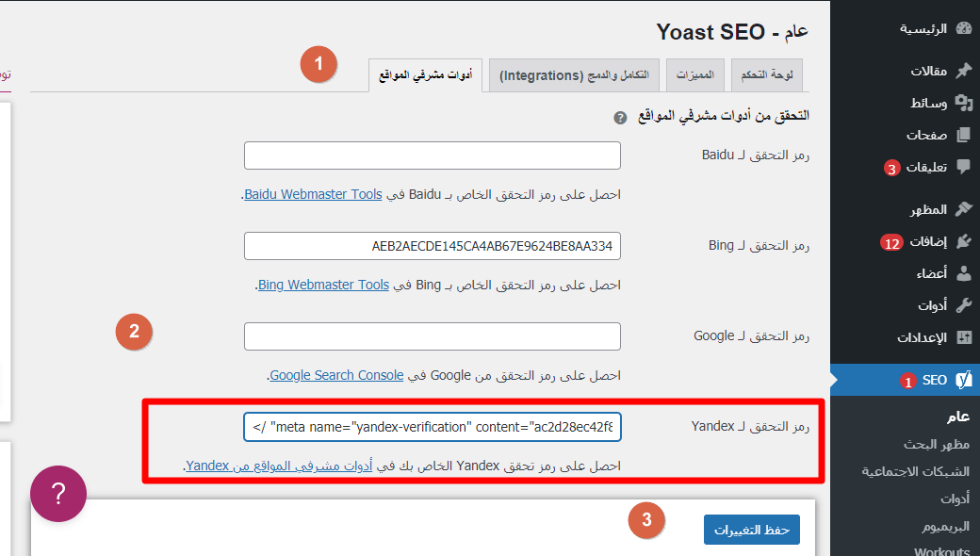Open the البريميوم submenu item

tap(946, 526)
